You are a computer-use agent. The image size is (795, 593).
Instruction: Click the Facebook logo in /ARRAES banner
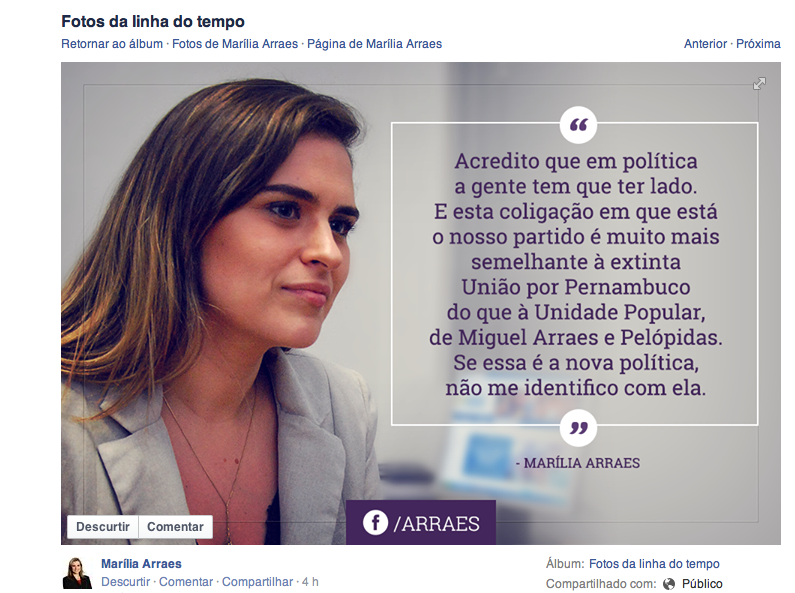[x=375, y=523]
